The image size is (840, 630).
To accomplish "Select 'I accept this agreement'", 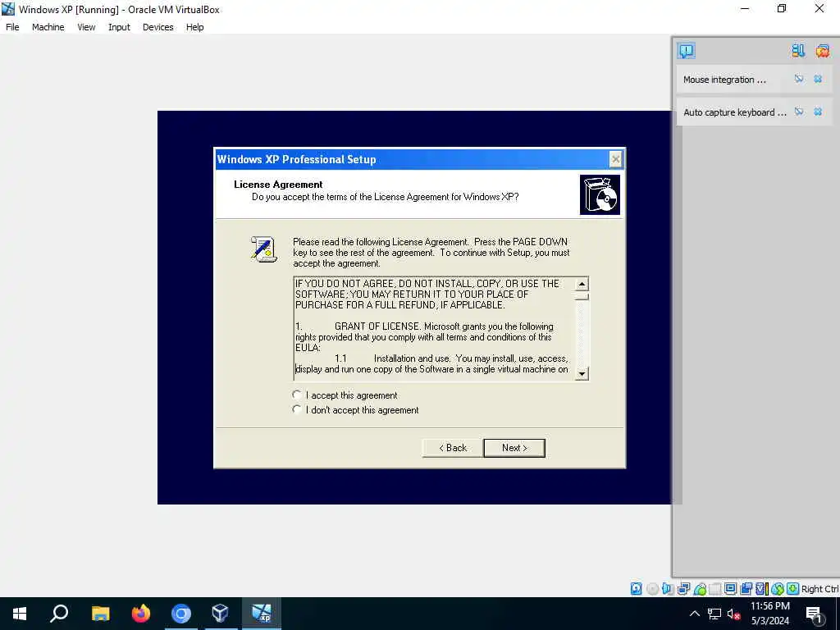I will (345, 395).
